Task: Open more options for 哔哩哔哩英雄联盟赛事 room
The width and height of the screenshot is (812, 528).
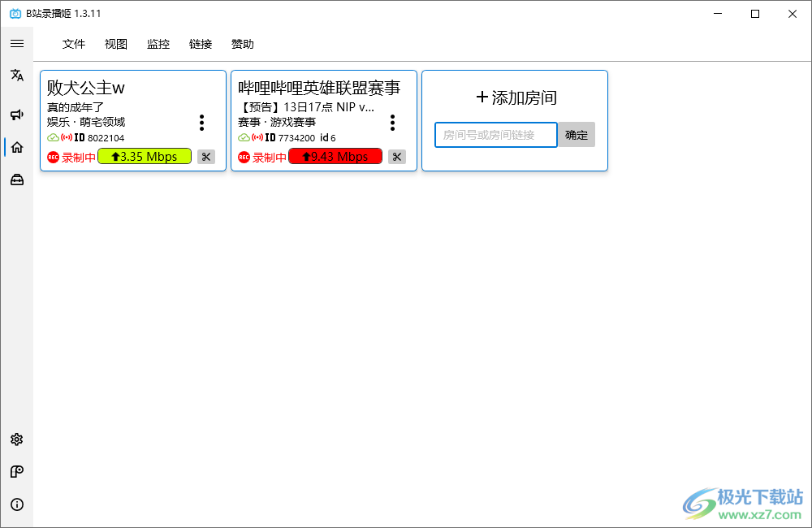Action: [392, 123]
